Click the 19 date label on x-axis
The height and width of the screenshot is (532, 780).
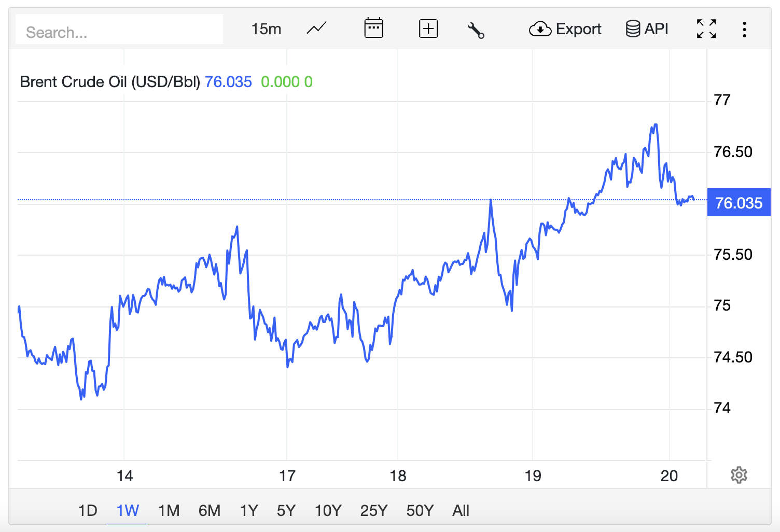click(x=533, y=476)
